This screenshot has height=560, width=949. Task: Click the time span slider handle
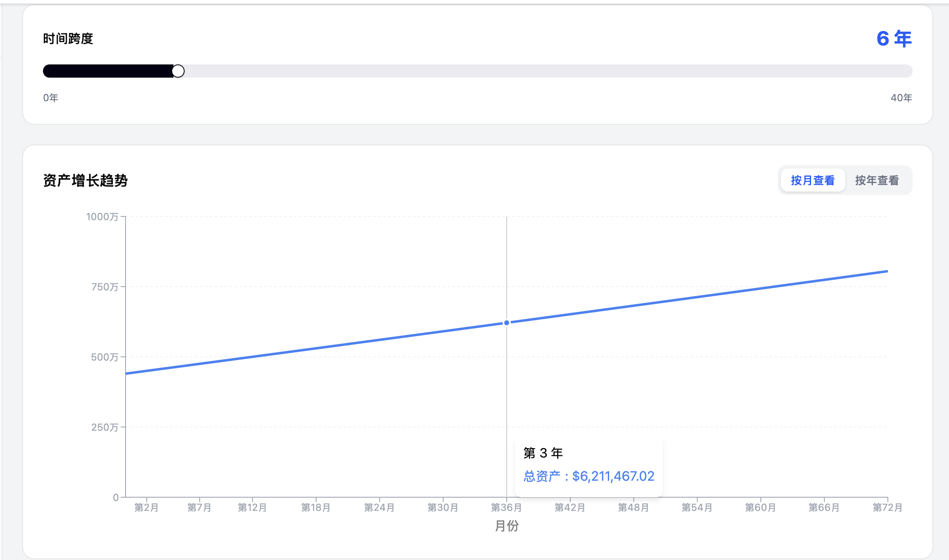click(x=178, y=71)
